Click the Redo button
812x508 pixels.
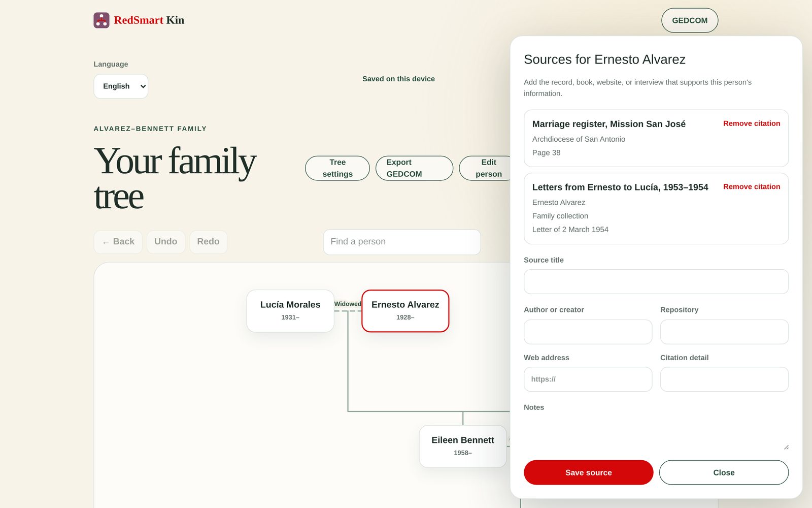pos(209,242)
